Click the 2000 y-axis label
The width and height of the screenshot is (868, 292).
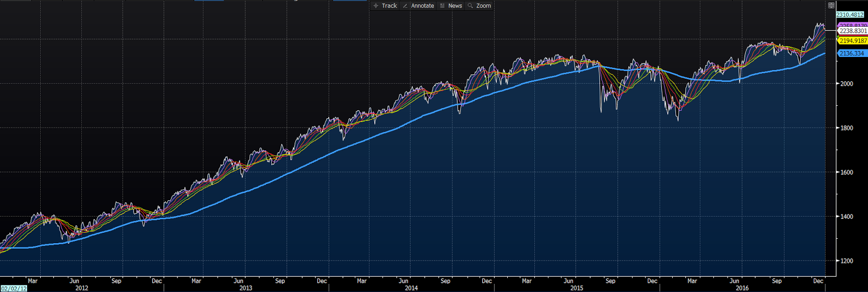click(847, 84)
